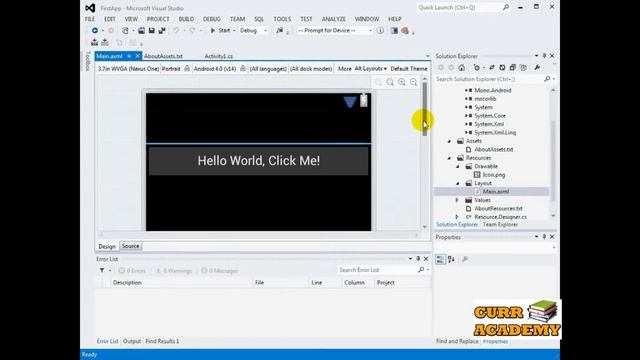The width and height of the screenshot is (640, 360).
Task: Toggle the 0 Messages filter
Action: 220,271
